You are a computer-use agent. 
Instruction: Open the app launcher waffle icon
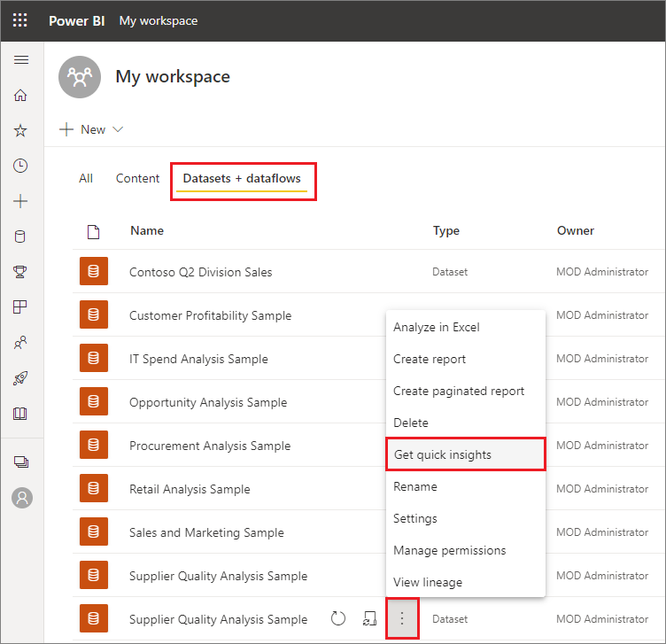pos(20,20)
